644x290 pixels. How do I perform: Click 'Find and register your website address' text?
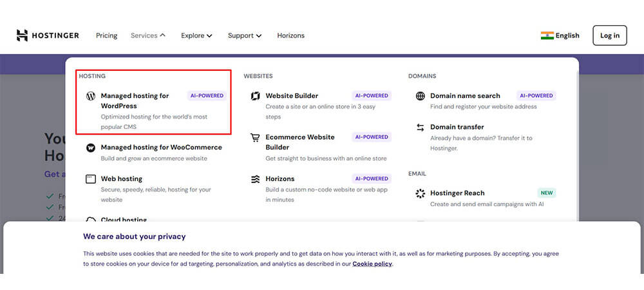(x=484, y=107)
